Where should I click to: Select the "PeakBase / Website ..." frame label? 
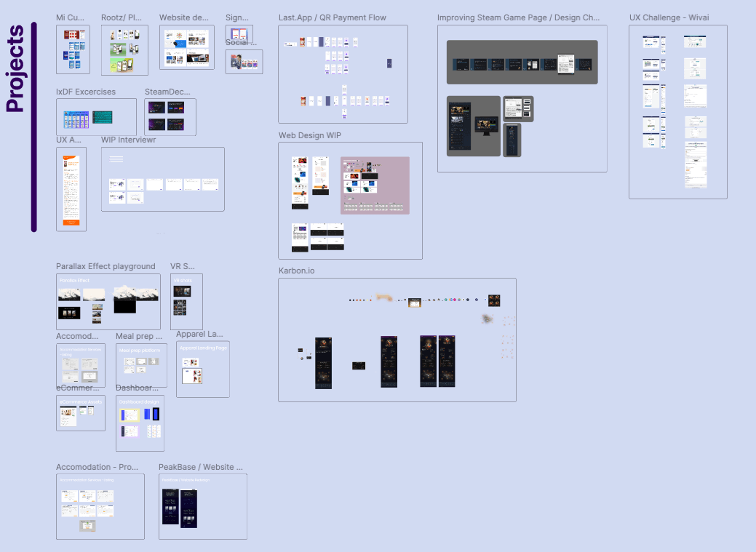(201, 467)
